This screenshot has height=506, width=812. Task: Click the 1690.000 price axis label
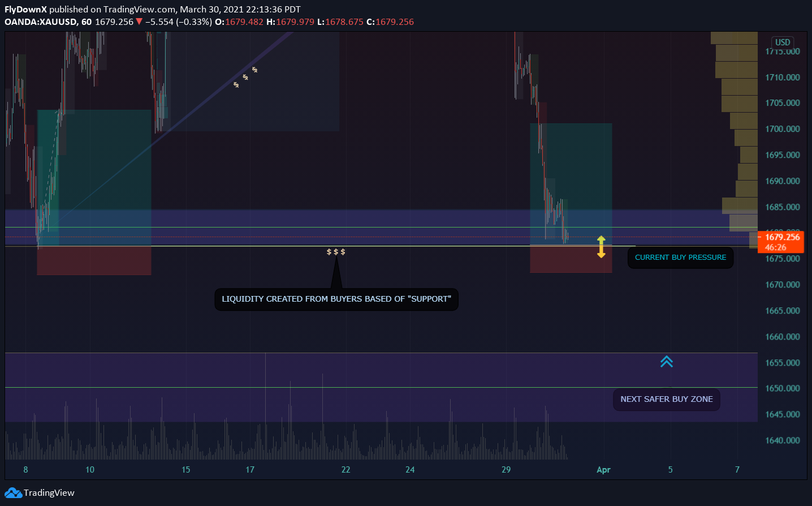[x=783, y=181]
